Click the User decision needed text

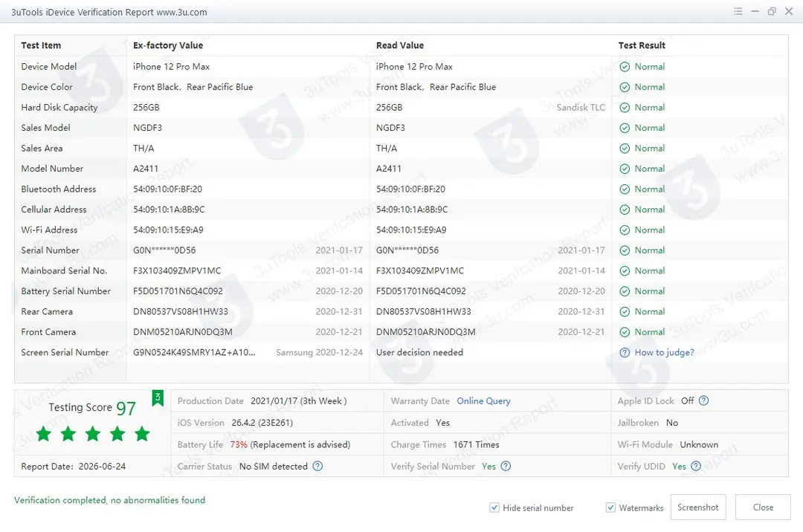click(419, 352)
